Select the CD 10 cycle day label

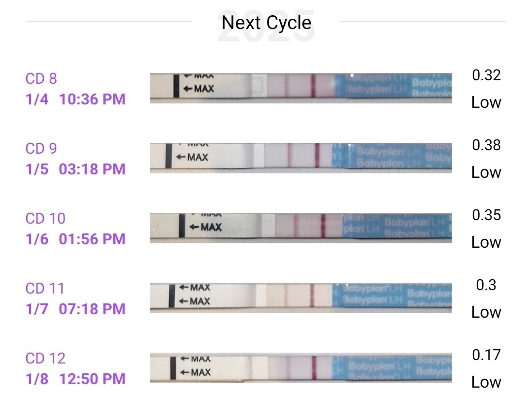(45, 218)
